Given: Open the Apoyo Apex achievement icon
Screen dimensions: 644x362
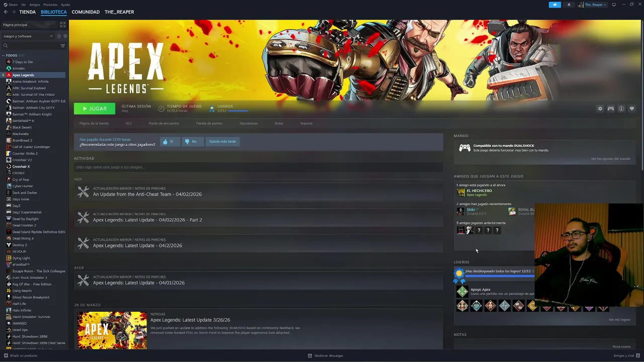Looking at the screenshot, I should tap(462, 292).
